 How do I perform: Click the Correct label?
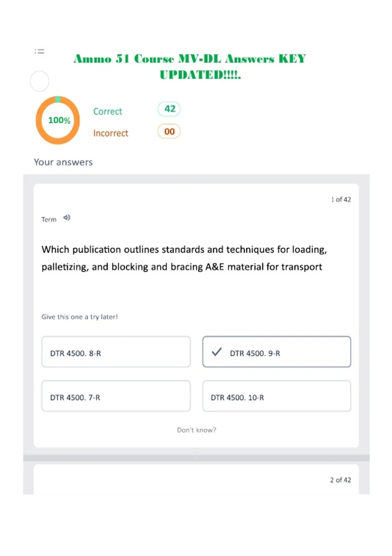pyautogui.click(x=107, y=112)
